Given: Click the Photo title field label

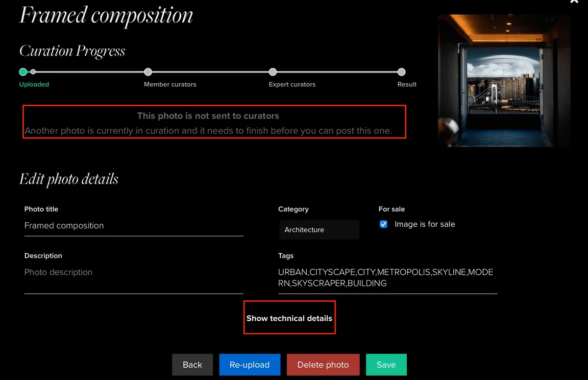Looking at the screenshot, I should point(41,209).
